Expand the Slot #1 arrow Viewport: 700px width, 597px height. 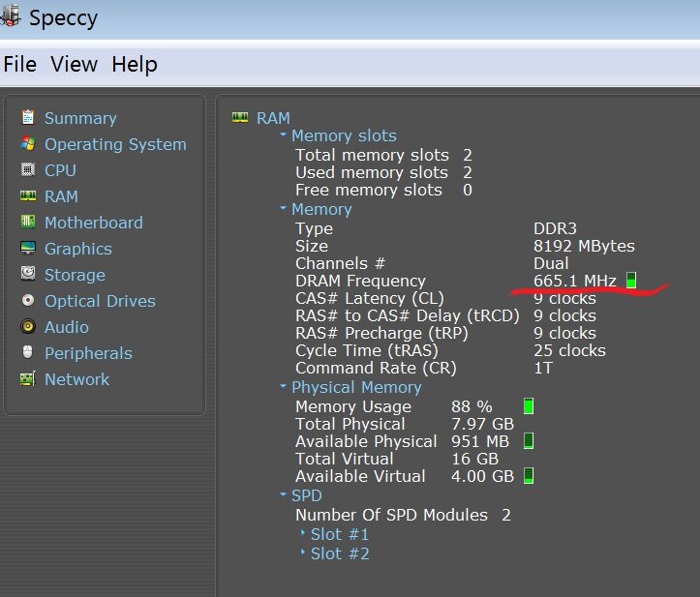pyautogui.click(x=303, y=533)
